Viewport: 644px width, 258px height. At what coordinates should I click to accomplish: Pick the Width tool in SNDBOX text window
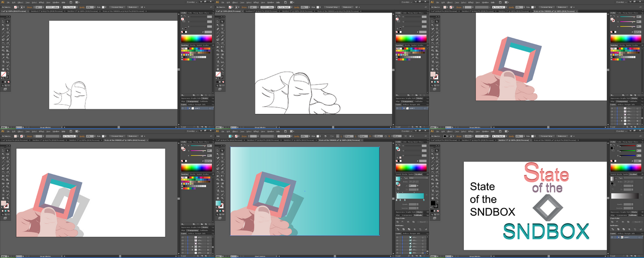click(432, 176)
